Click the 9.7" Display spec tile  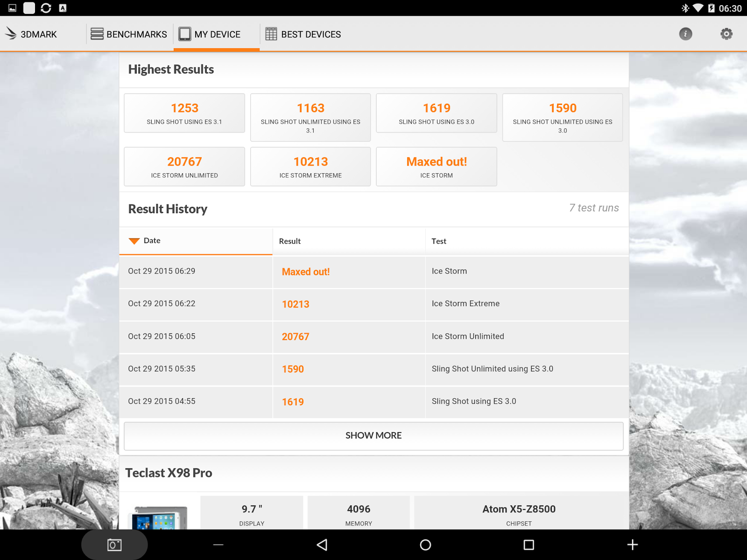[x=252, y=512]
